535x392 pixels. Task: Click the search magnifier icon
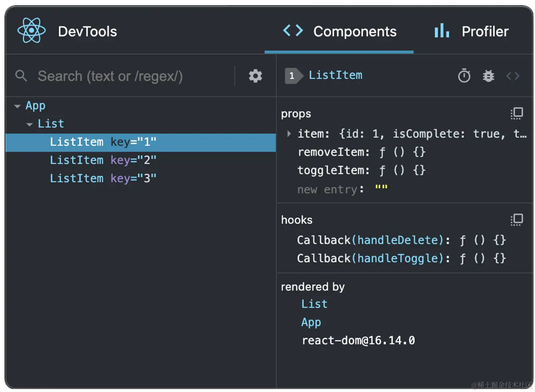pyautogui.click(x=21, y=76)
